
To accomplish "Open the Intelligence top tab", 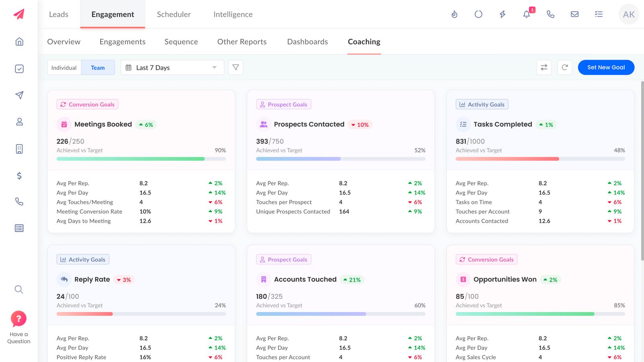I will (233, 14).
